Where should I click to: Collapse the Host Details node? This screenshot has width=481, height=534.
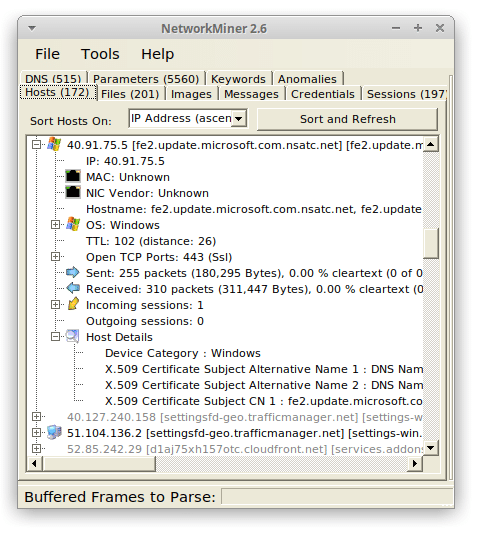click(x=55, y=337)
